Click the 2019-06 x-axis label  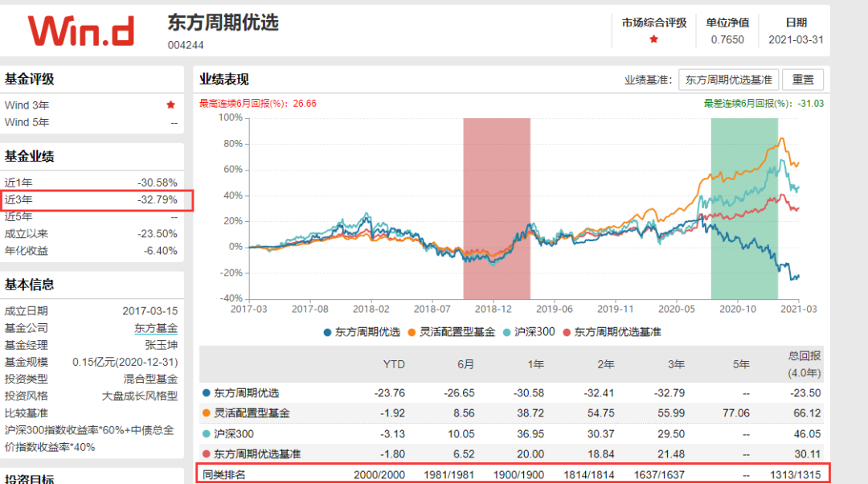click(554, 309)
